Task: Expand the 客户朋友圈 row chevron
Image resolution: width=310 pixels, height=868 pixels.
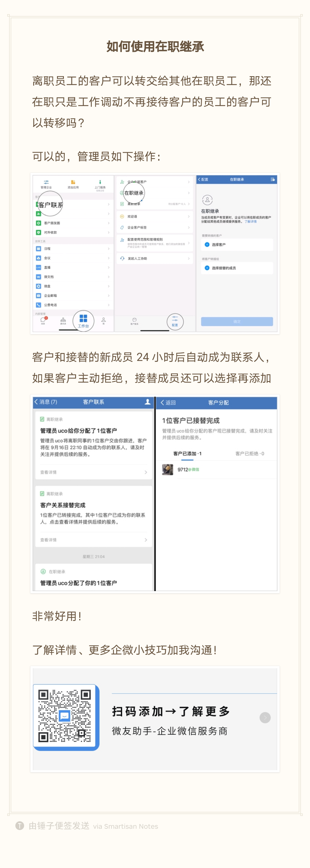Action: click(109, 223)
